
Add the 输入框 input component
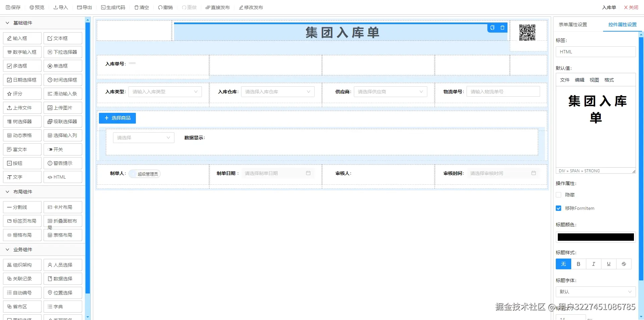[22, 38]
